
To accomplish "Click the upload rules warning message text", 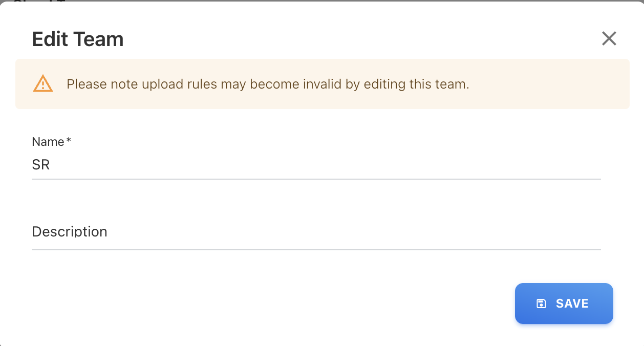I will pos(268,84).
